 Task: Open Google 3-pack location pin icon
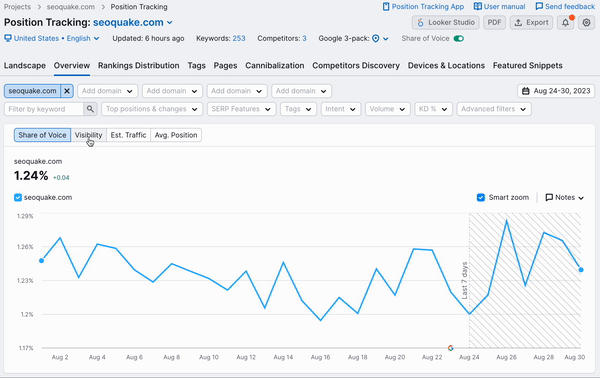(376, 39)
